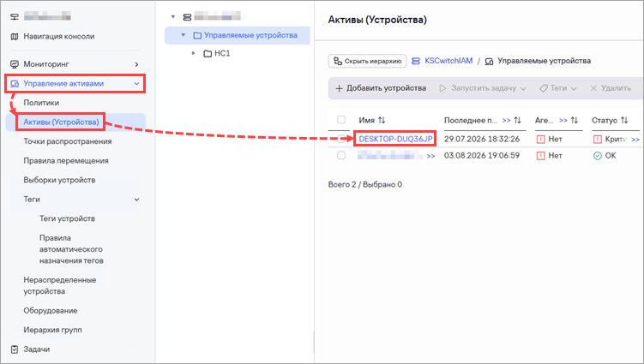Click the plus icon in Добавить устройства
This screenshot has height=364, width=644.
coord(339,88)
